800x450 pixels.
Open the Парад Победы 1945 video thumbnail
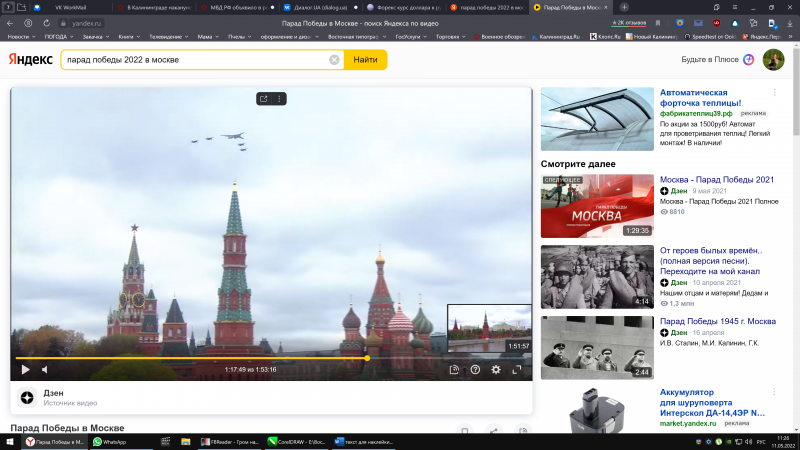click(x=598, y=347)
